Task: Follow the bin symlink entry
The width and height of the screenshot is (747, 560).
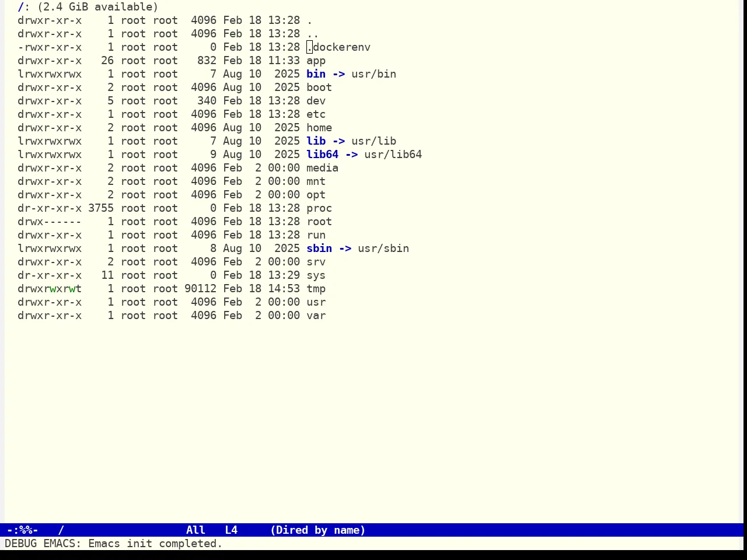Action: click(x=316, y=74)
